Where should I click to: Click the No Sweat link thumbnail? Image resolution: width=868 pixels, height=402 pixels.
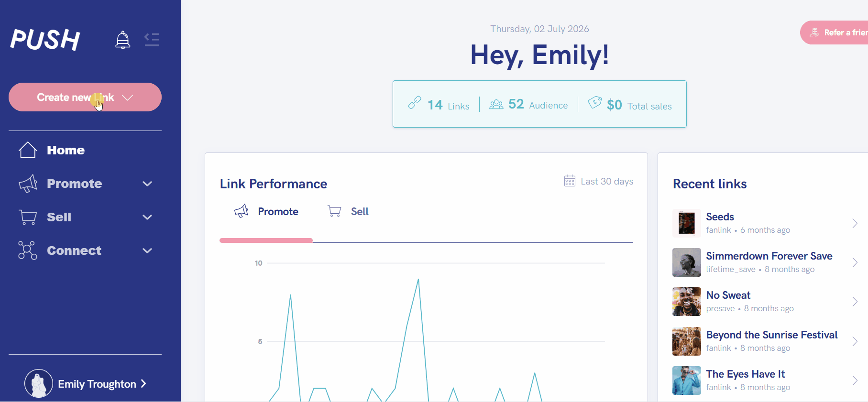tap(687, 302)
